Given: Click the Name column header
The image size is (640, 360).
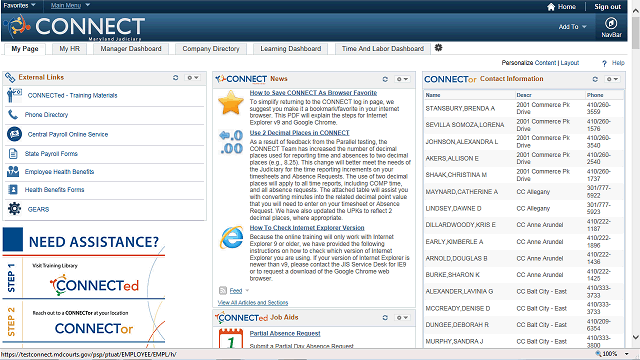Looking at the screenshot, I should 433,95.
